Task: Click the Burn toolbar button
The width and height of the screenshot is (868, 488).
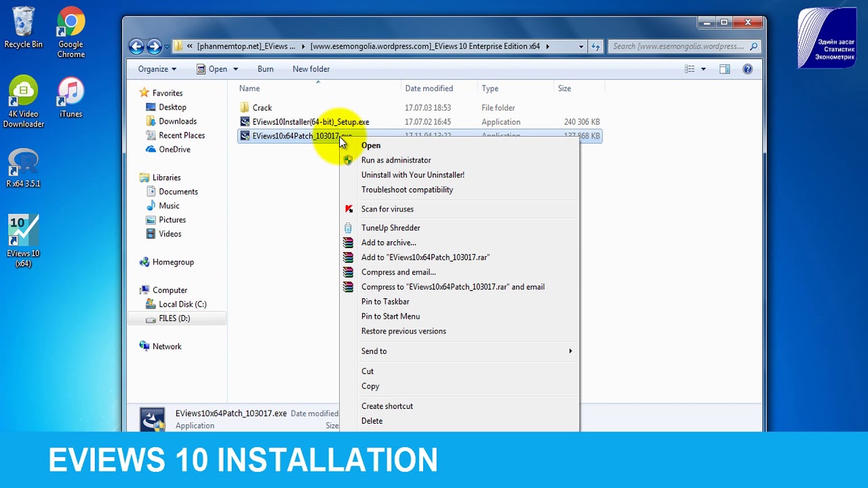Action: 266,69
